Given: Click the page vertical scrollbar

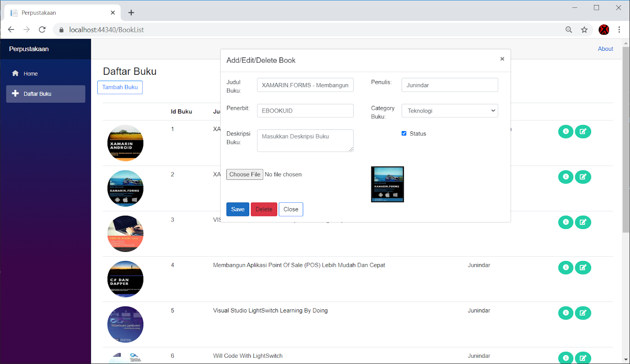Looking at the screenshot, I should (x=626, y=140).
